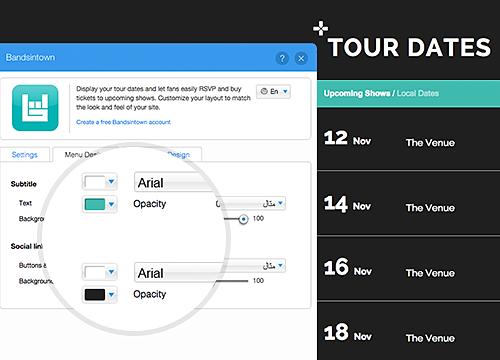This screenshot has height=360, width=500.
Task: Click the round opacity slider handle at 100
Action: coord(244,219)
